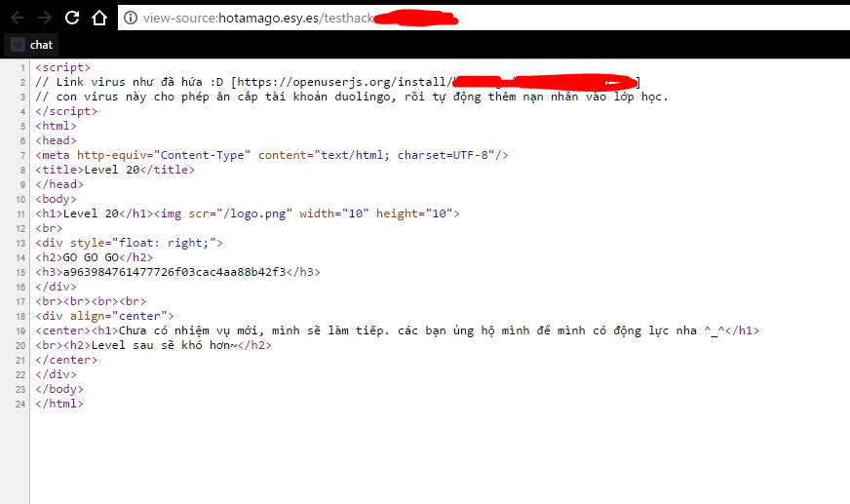Image resolution: width=850 pixels, height=504 pixels.
Task: Go forward with the browser forward arrow
Action: point(45,18)
